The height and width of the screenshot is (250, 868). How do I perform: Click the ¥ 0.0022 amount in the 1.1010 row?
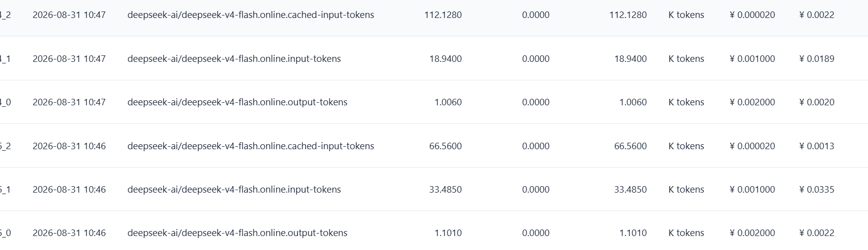pyautogui.click(x=817, y=233)
